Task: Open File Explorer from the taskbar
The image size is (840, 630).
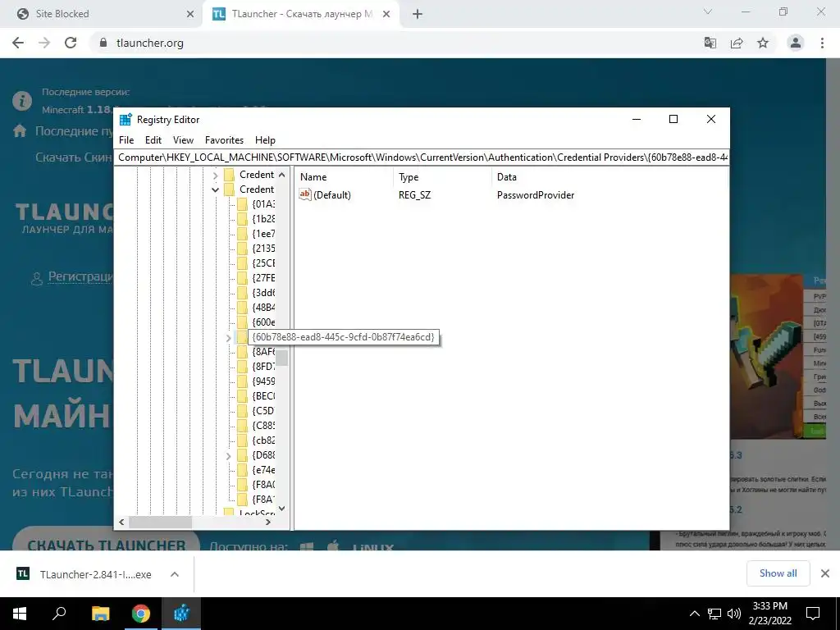Action: pos(100,614)
